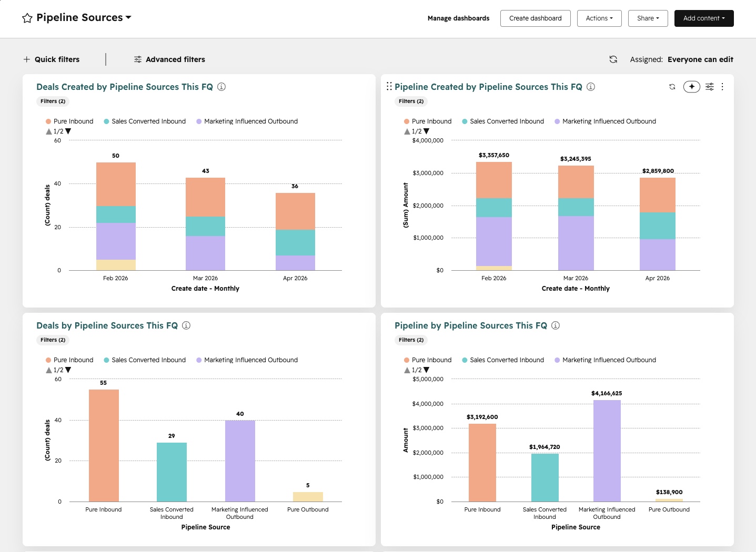
Task: Go to next legend page in Pipeline Created chart
Action: point(426,131)
